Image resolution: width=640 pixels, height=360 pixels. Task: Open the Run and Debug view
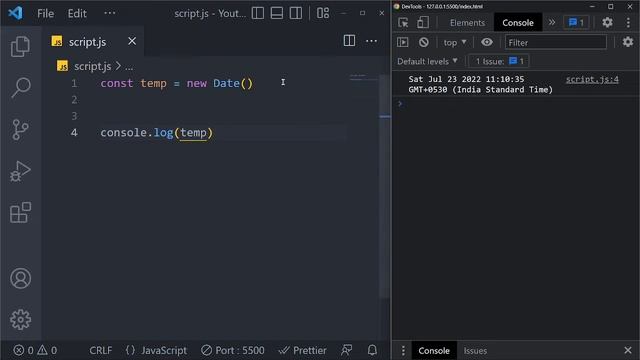[20, 171]
